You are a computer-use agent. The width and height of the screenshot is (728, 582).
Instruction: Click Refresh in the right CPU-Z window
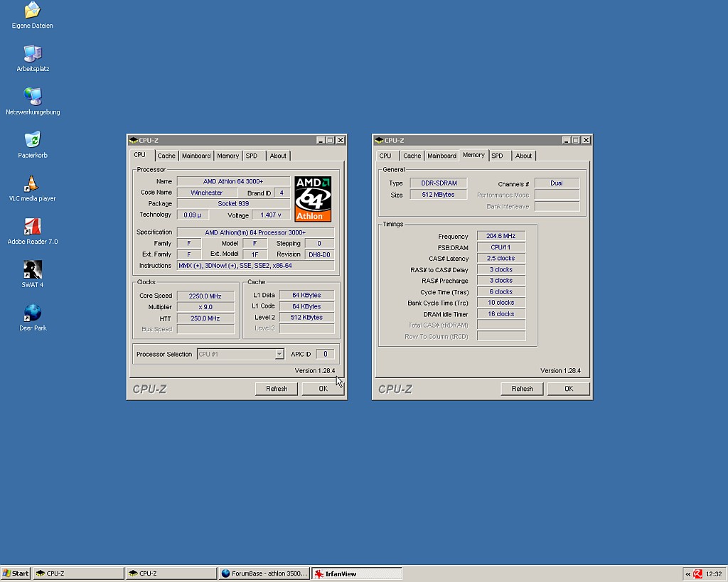point(522,389)
